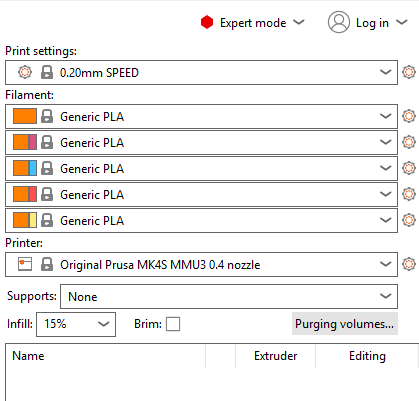419x401 pixels.
Task: Enable the Brim checkbox
Action: [173, 324]
